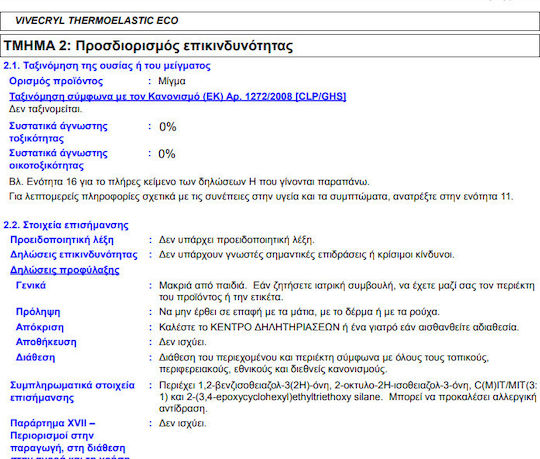
Task: Click the Συμπληρωματικά στοιχεία επισήμανσης label
Action: 72,392
